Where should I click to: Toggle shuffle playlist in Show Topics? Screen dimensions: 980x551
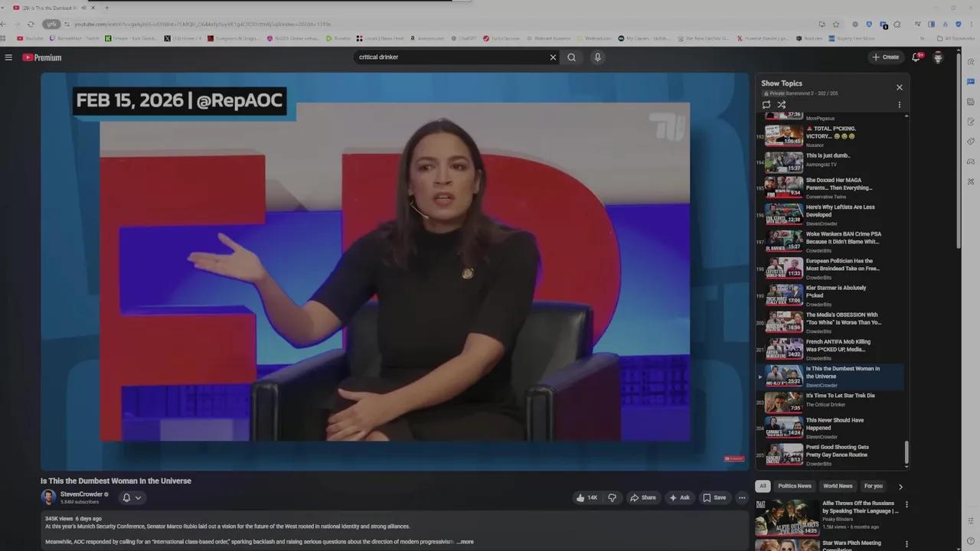tap(782, 105)
